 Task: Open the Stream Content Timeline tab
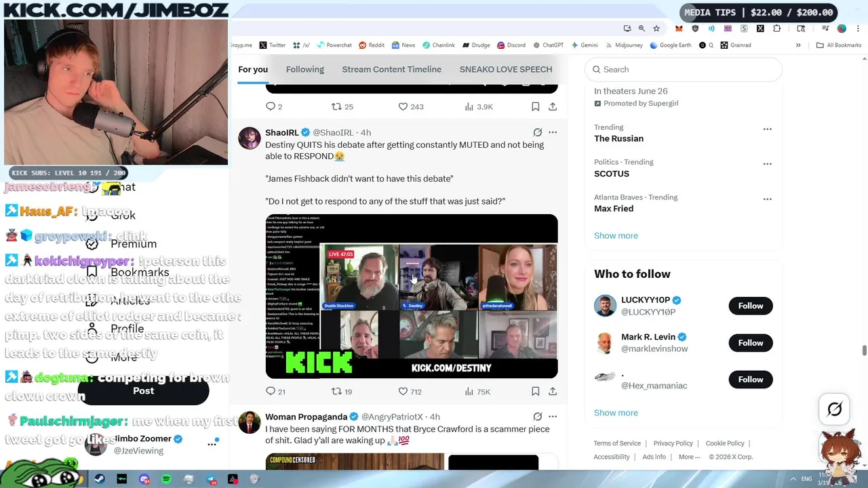click(391, 69)
